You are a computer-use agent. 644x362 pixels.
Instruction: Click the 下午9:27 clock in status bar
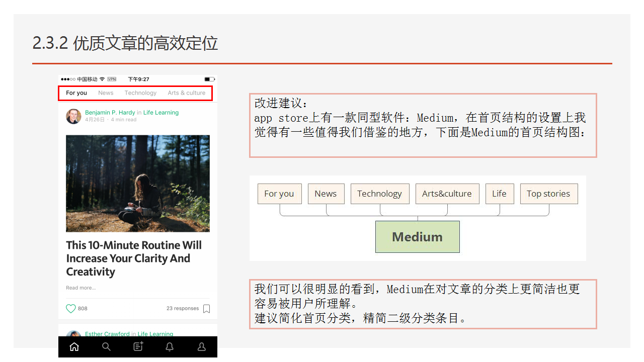138,79
